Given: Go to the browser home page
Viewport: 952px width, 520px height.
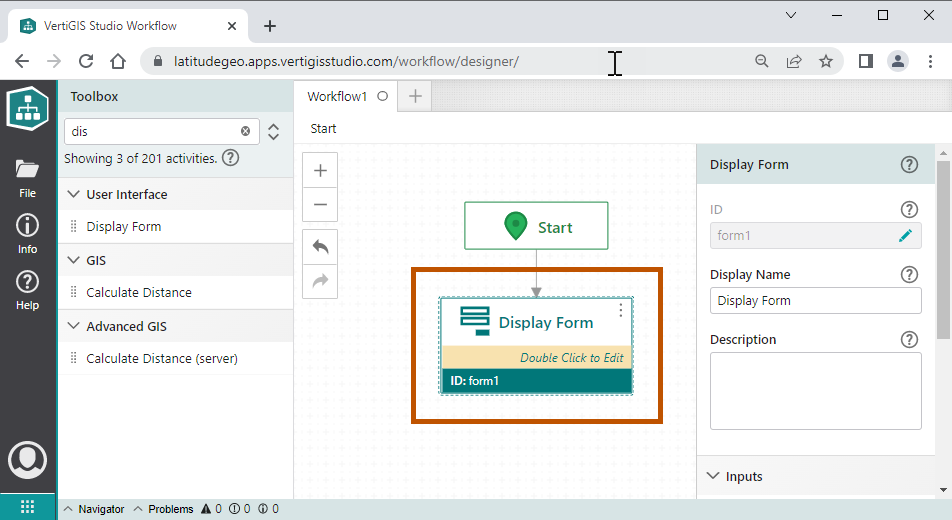Looking at the screenshot, I should [118, 61].
